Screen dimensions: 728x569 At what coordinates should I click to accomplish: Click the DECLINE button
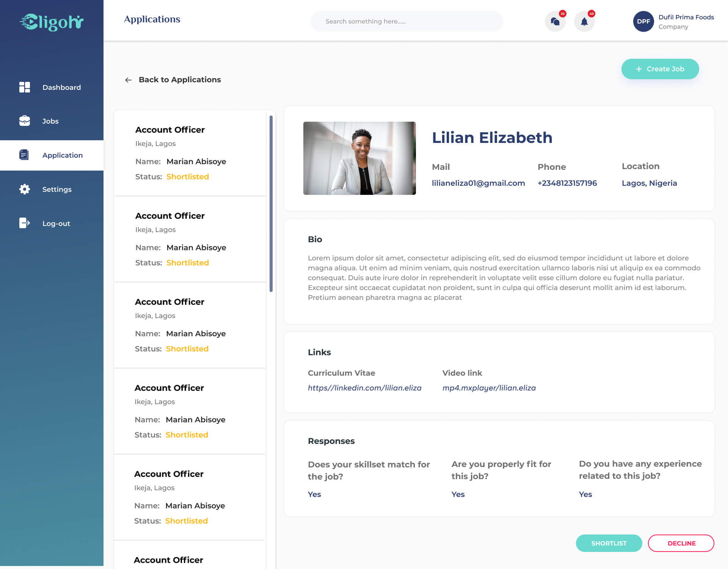point(681,543)
